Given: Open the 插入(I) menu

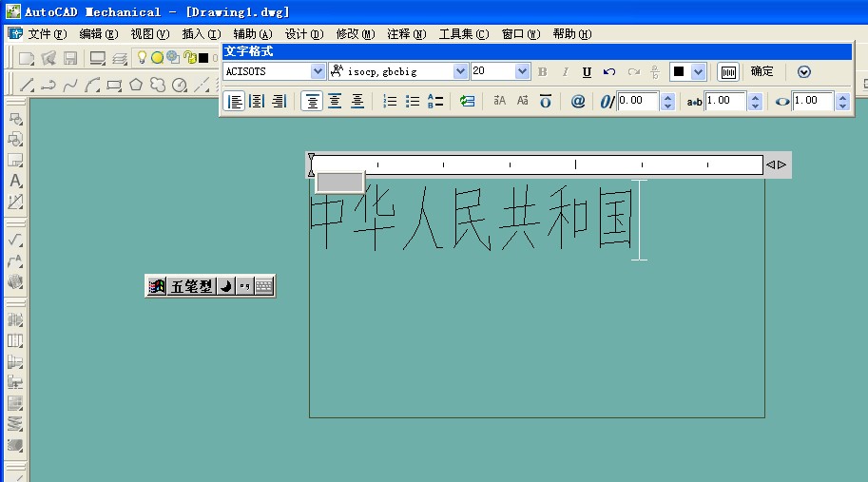Looking at the screenshot, I should (x=202, y=34).
